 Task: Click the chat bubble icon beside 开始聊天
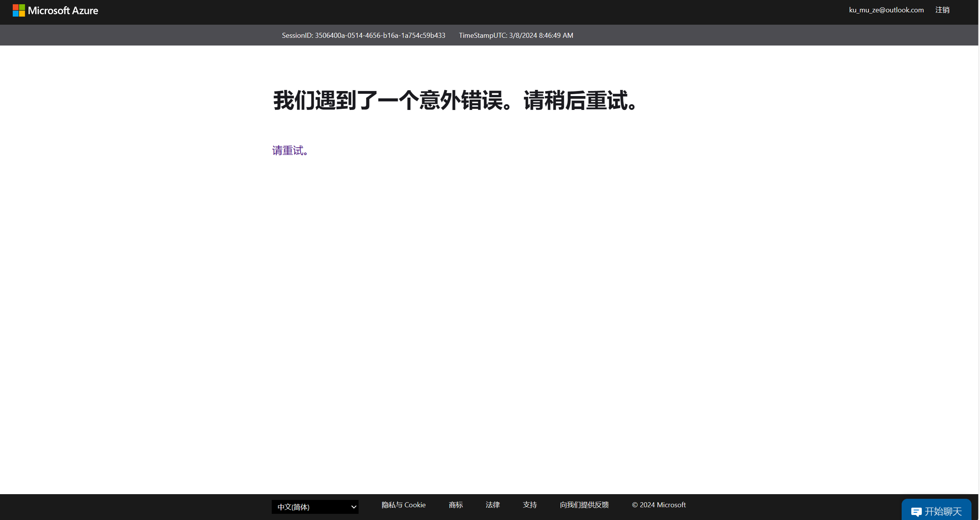click(916, 512)
